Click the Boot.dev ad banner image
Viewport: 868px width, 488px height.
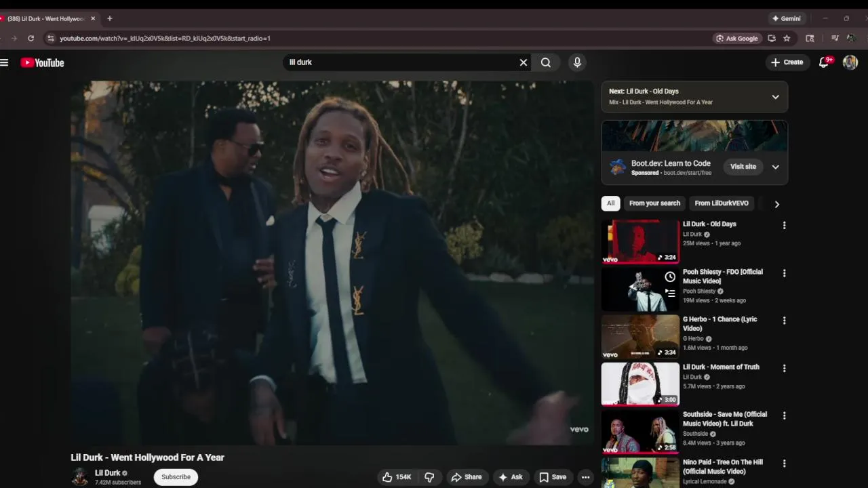[x=694, y=136]
